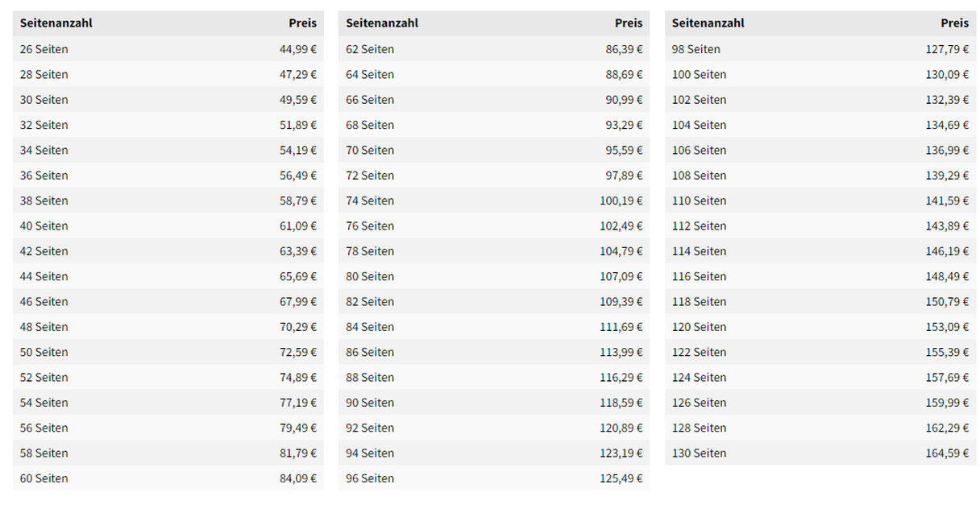
Task: Click the 111,69 € price
Action: (x=621, y=327)
